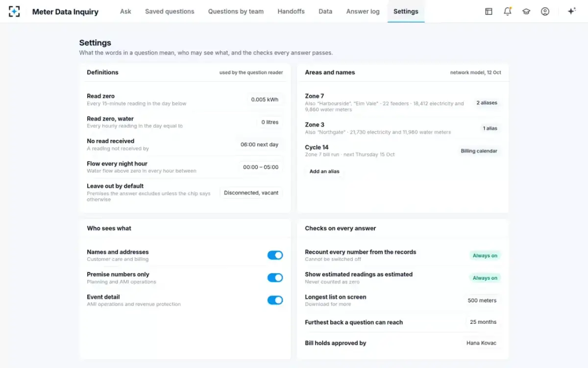Image resolution: width=588 pixels, height=368 pixels.
Task: Open Zone 3's 1 alias chip
Action: tap(490, 129)
